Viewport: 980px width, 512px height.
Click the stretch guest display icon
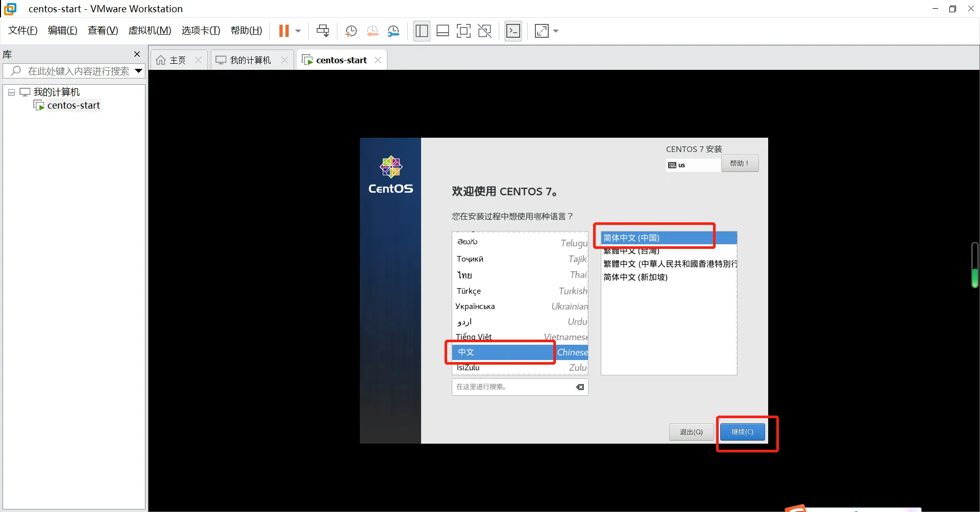[x=542, y=31]
